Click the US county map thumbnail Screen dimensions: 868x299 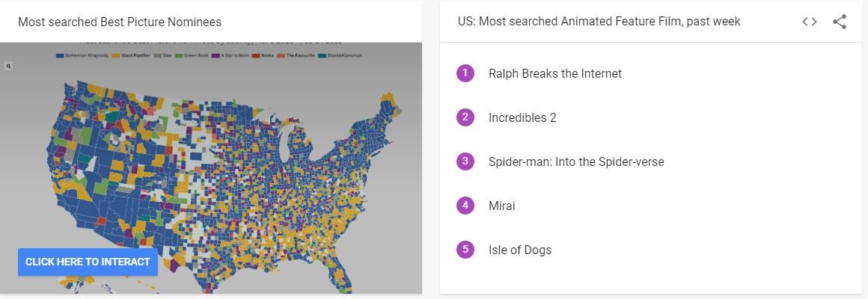click(x=211, y=168)
